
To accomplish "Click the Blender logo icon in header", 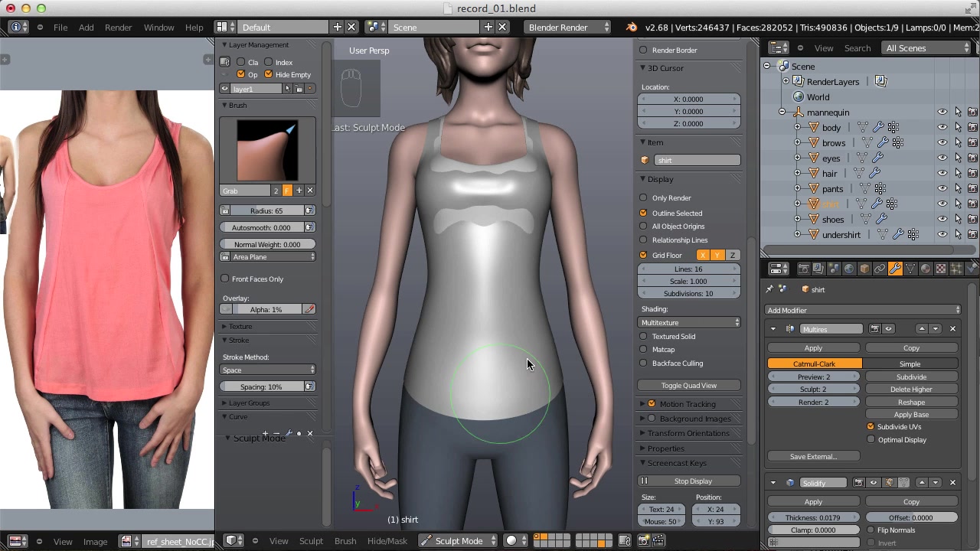I will 631,28.
